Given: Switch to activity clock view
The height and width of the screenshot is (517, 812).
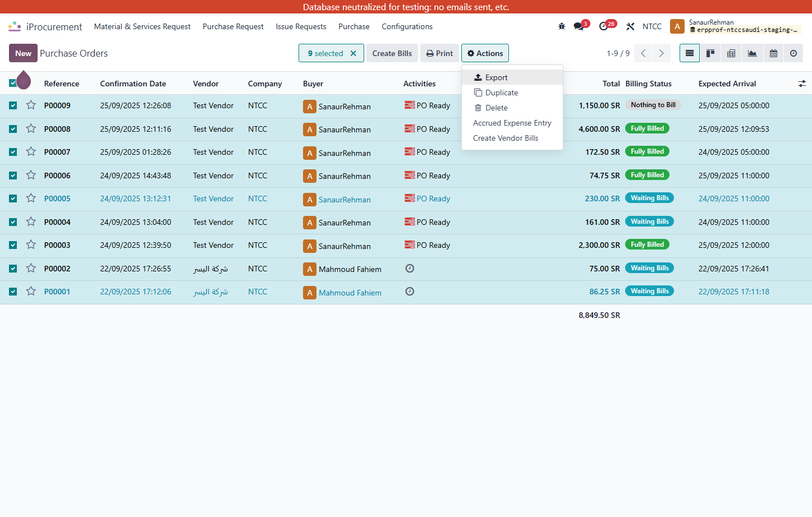Looking at the screenshot, I should tap(793, 53).
